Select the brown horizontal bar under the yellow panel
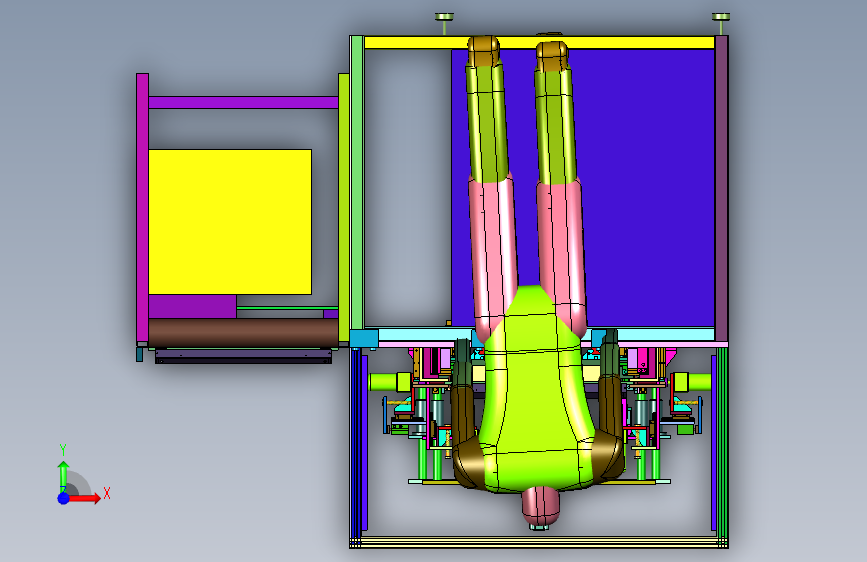Viewport: 867px width, 562px height. pos(243,332)
